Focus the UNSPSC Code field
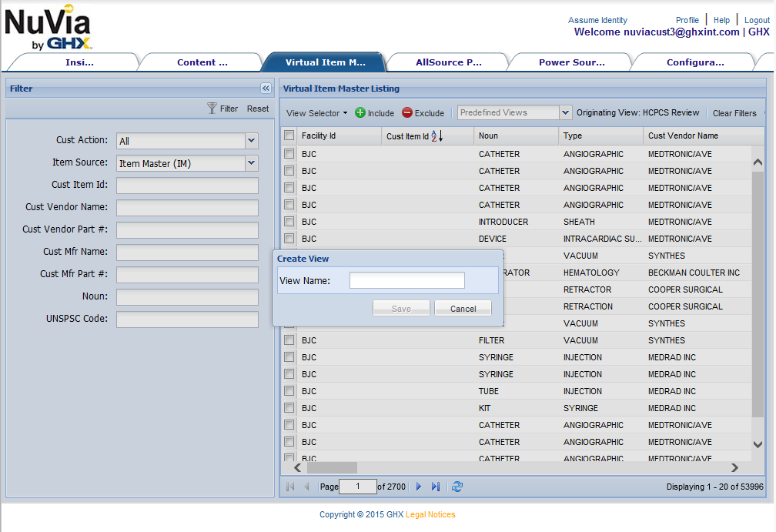 [x=187, y=320]
